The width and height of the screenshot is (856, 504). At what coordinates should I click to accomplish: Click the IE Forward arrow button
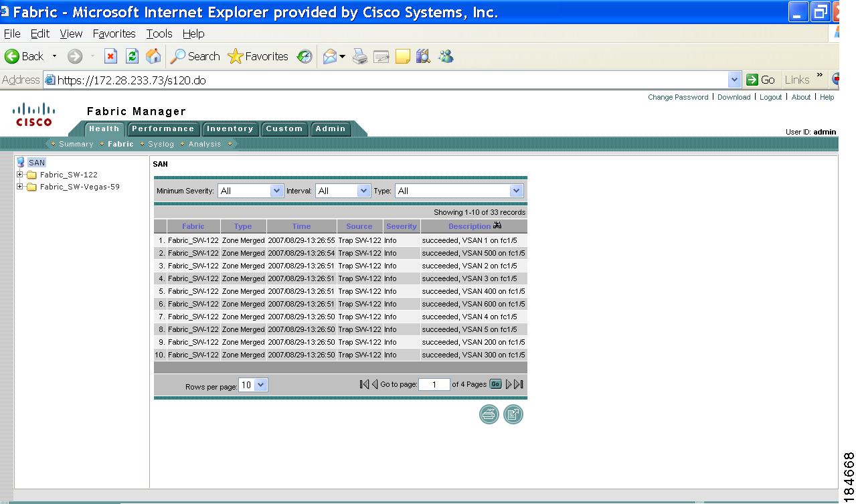point(75,57)
